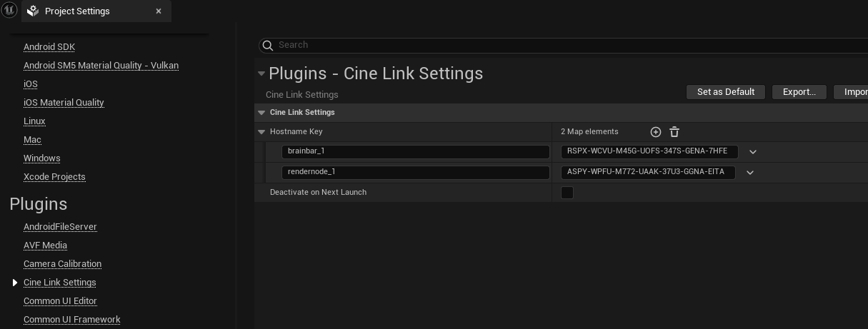Click the Project Settings tab icon
Screen dimensions: 868x329
coord(32,11)
